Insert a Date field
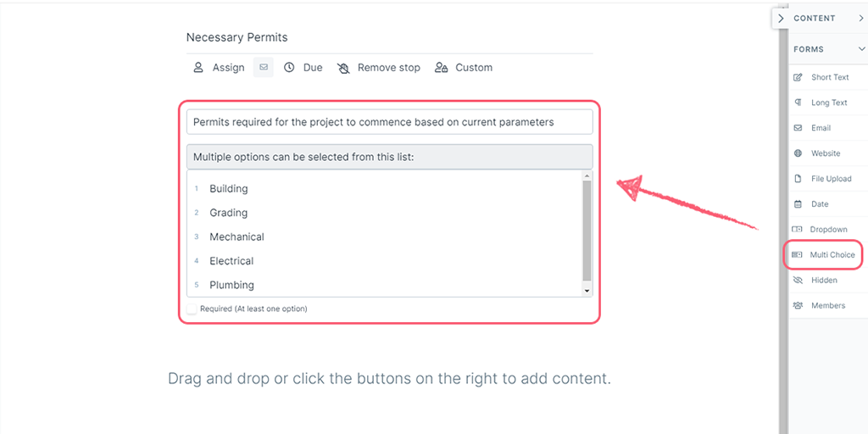Viewport: 868px width, 434px height. pos(819,204)
